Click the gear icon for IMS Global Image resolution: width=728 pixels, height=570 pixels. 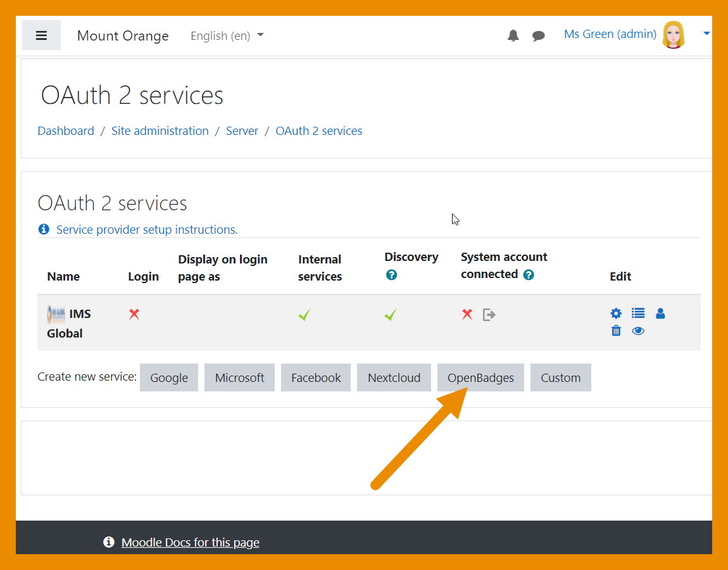pyautogui.click(x=616, y=313)
